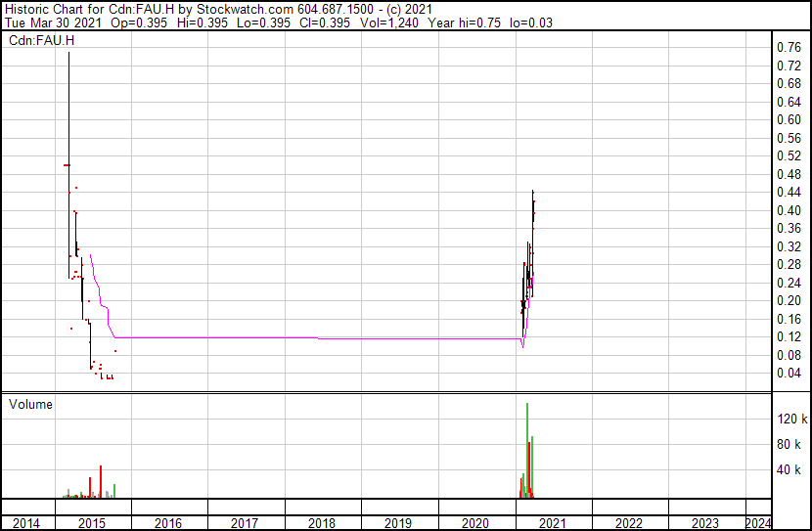
Task: Select the 2021 year on the time axis
Action: [551, 523]
